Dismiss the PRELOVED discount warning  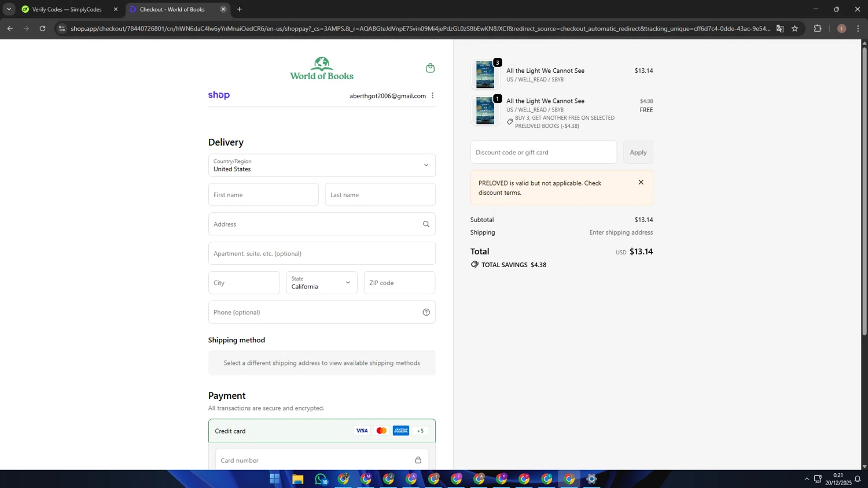click(x=641, y=182)
